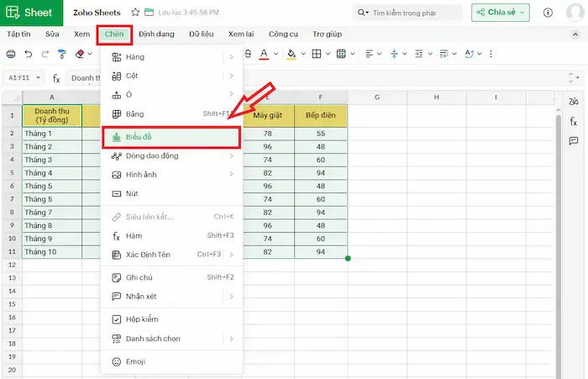Image resolution: width=588 pixels, height=379 pixels.
Task: Select Biểu đồ to insert chart
Action: pos(171,137)
